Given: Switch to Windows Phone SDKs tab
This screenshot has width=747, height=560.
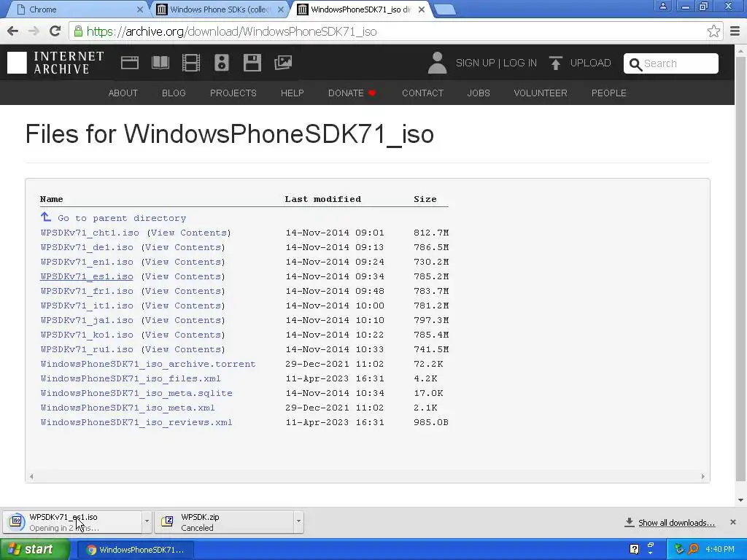Looking at the screenshot, I should 220,9.
